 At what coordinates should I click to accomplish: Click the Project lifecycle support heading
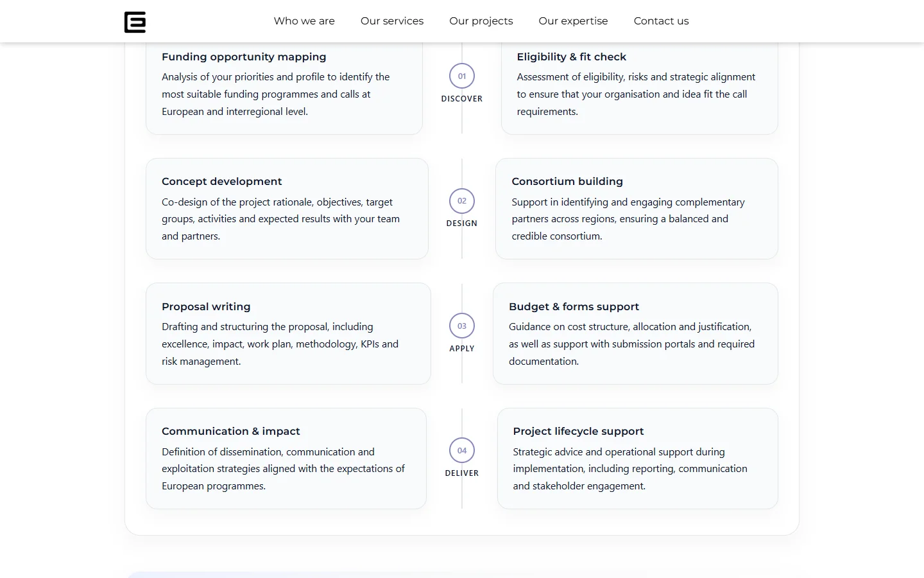click(579, 432)
